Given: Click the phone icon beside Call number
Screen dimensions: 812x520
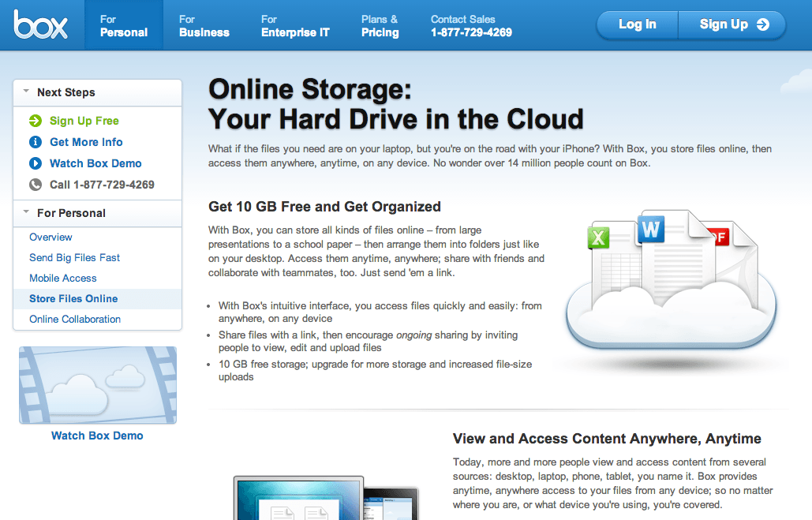Looking at the screenshot, I should 36,185.
